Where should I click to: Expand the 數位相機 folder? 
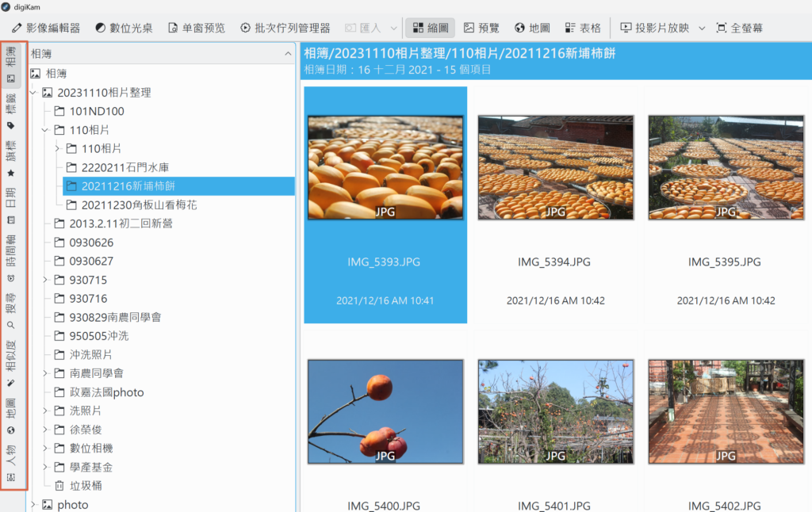click(x=45, y=449)
